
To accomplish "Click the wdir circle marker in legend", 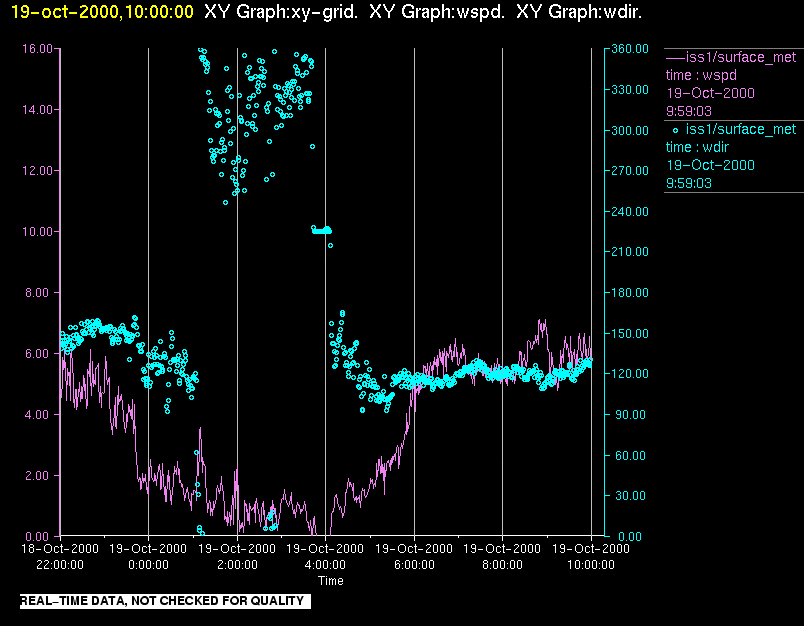I will tap(675, 131).
